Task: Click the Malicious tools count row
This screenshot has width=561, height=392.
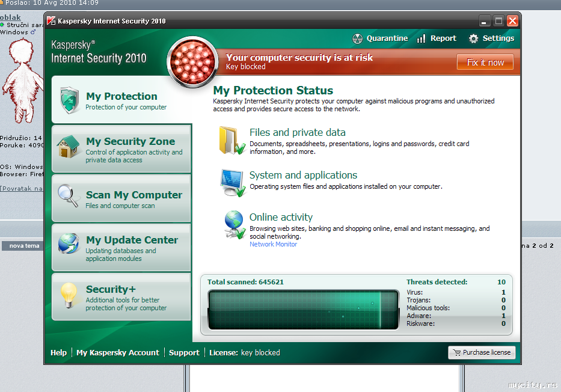Action: coord(456,308)
